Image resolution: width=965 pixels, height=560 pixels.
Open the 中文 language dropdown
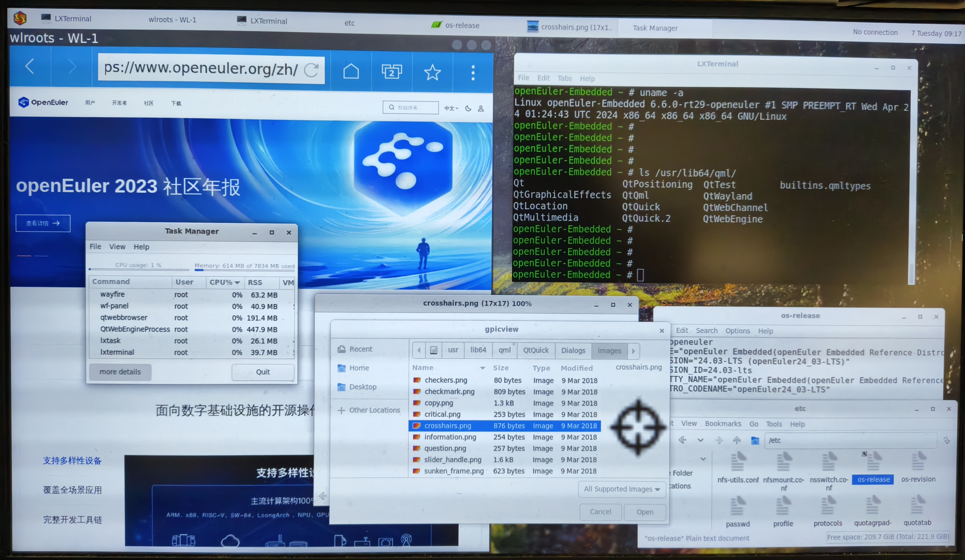(451, 108)
